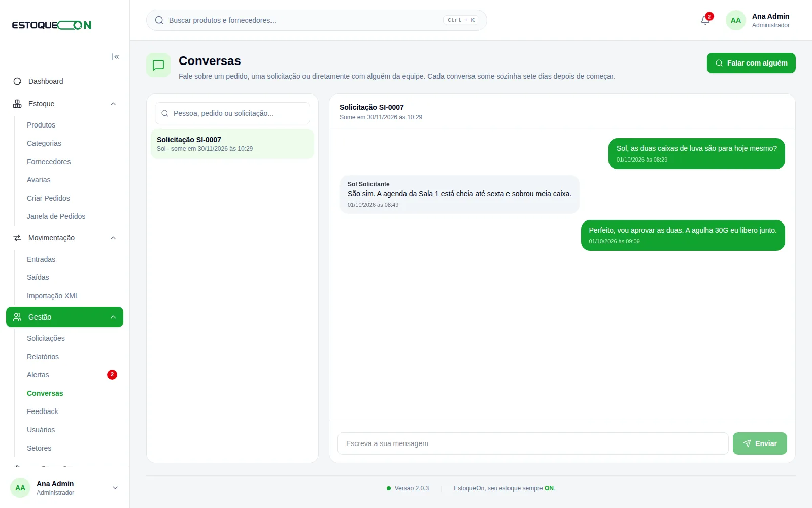The width and height of the screenshot is (812, 508).
Task: Open Relatórios
Action: coord(43,357)
